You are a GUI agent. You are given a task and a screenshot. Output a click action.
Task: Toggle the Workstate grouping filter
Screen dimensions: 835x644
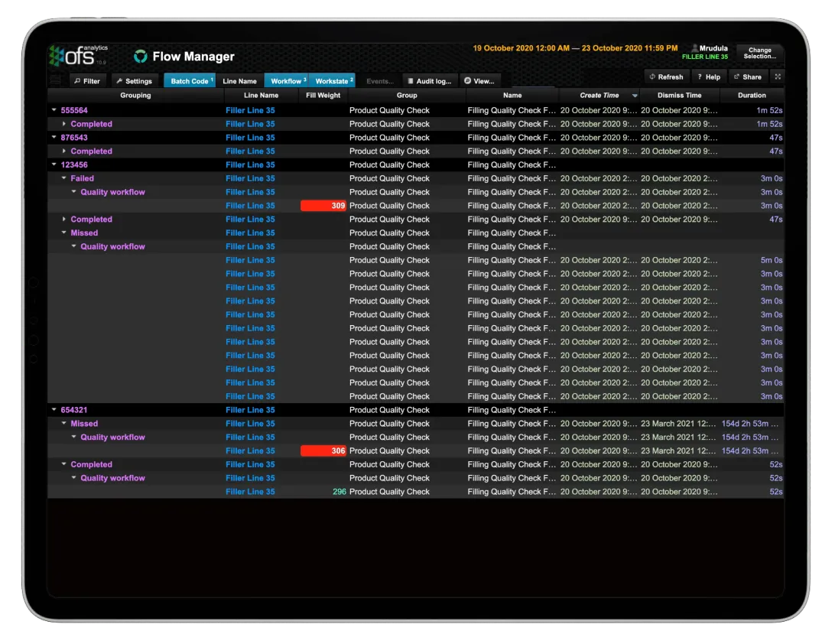332,80
